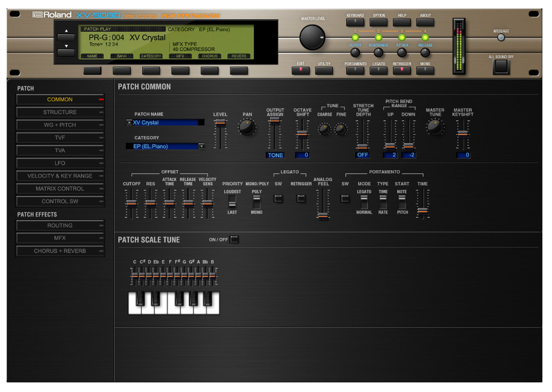
Task: Open HELP from the top panel
Action: coord(401,23)
